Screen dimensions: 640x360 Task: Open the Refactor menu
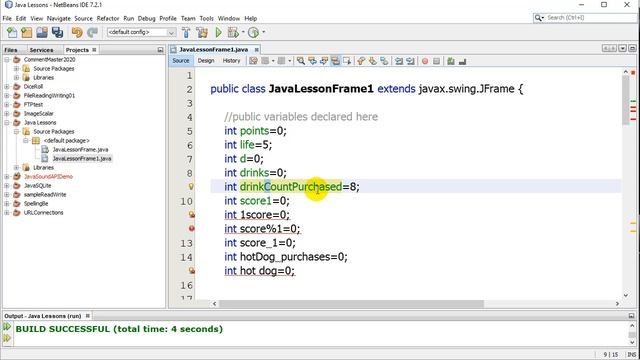coord(108,18)
